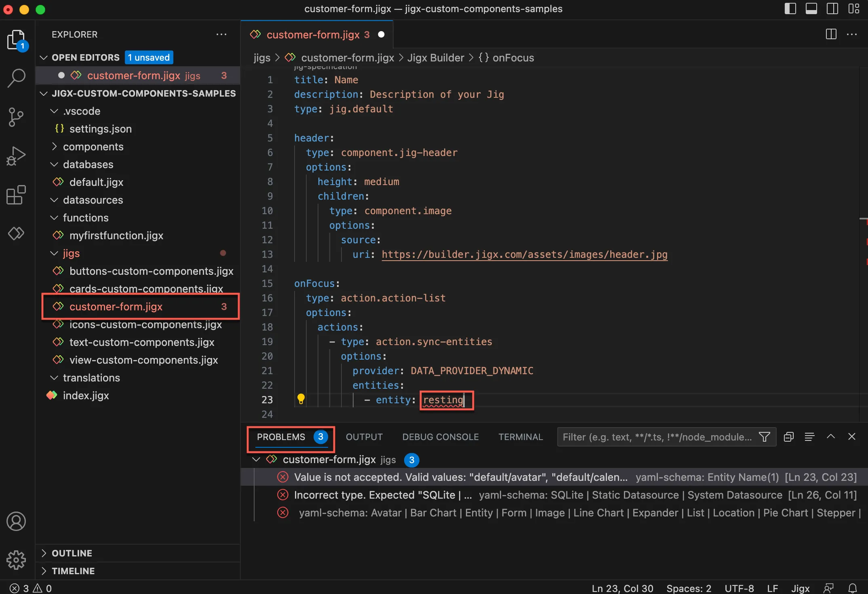This screenshot has width=868, height=594.
Task: Toggle the panel collapse arrow upward
Action: pos(831,436)
